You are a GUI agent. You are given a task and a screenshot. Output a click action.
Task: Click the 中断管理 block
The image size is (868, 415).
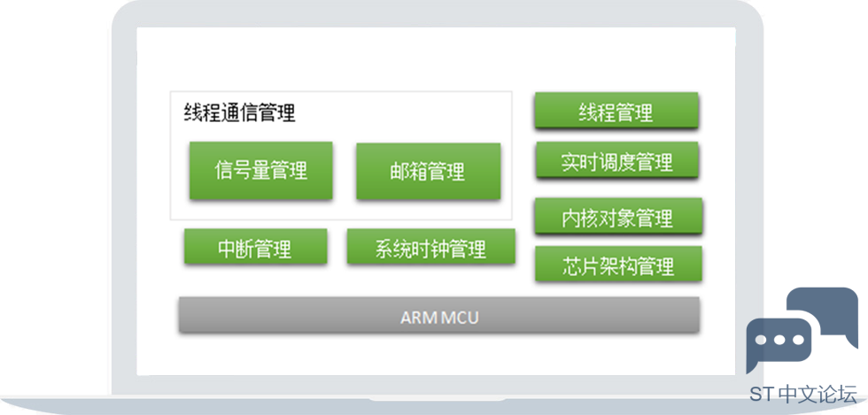255,246
